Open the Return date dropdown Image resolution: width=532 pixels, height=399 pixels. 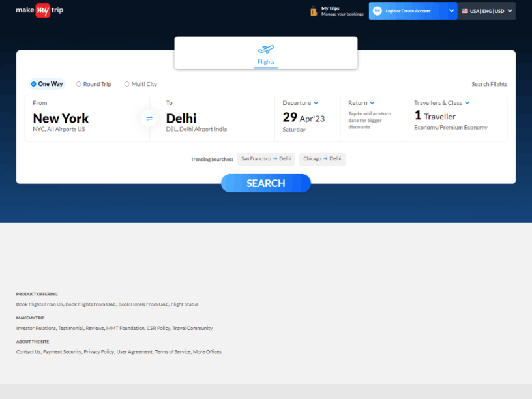pos(372,103)
